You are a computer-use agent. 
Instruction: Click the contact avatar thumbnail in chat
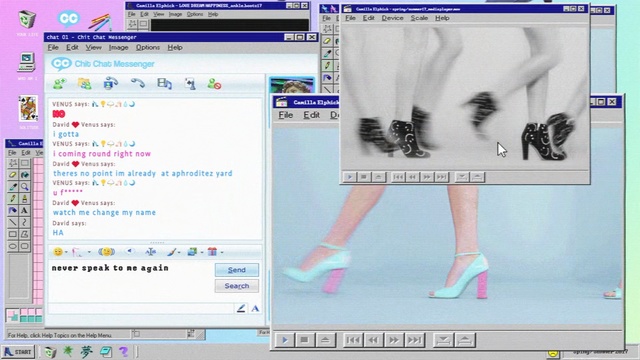click(x=292, y=86)
